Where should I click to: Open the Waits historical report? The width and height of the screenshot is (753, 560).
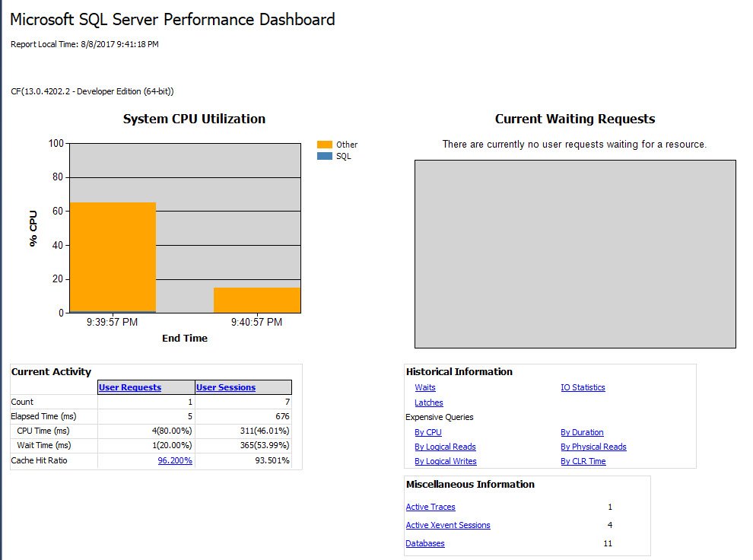pos(425,387)
